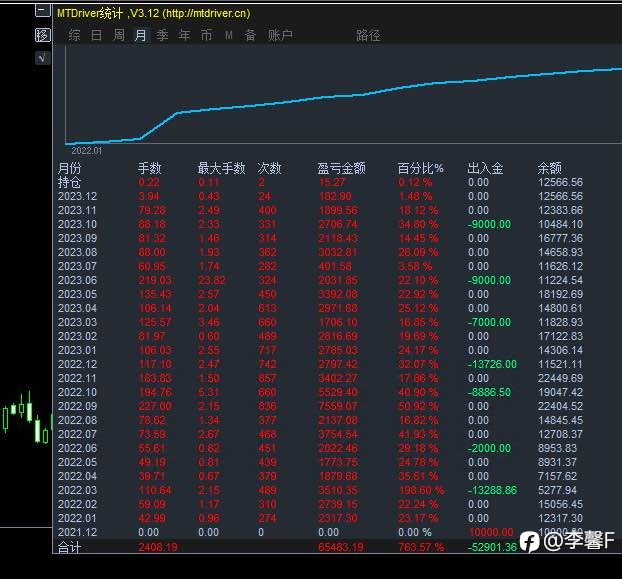Click the total -52901.36 value
Image resolution: width=622 pixels, height=579 pixels.
tap(492, 547)
